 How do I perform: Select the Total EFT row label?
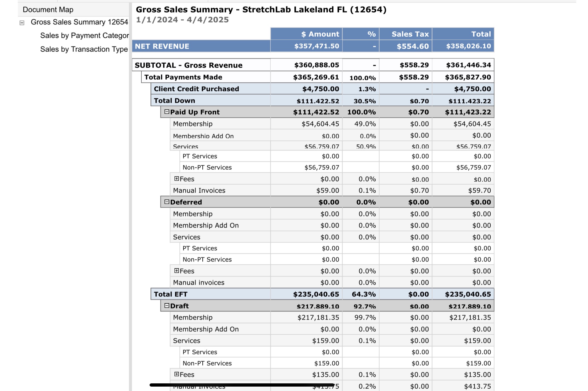tap(171, 294)
